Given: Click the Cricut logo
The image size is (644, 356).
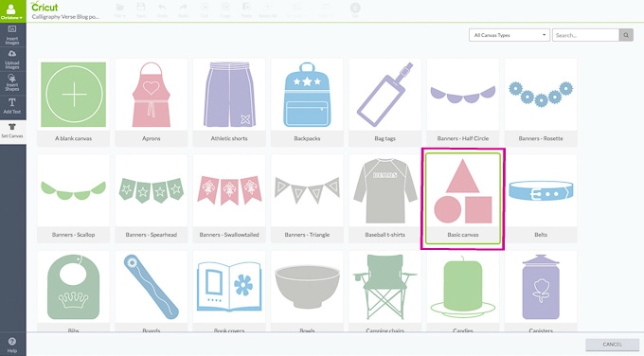Looking at the screenshot, I should coord(45,7).
